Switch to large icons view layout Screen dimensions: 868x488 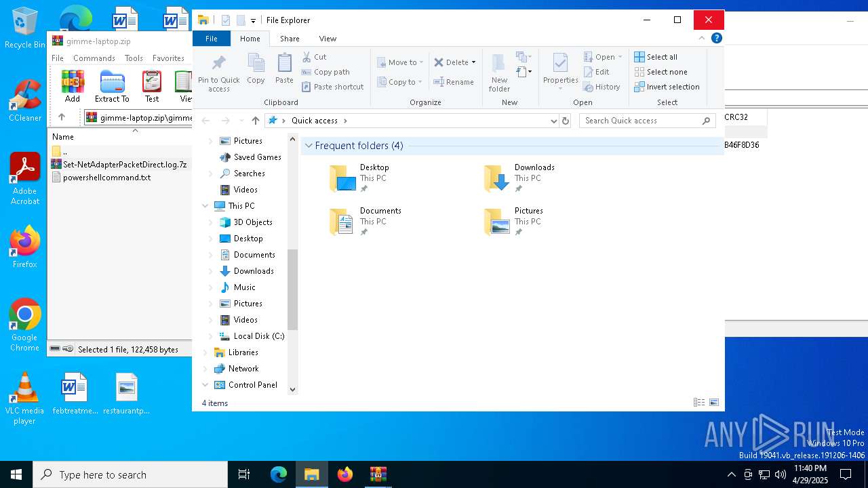click(714, 403)
